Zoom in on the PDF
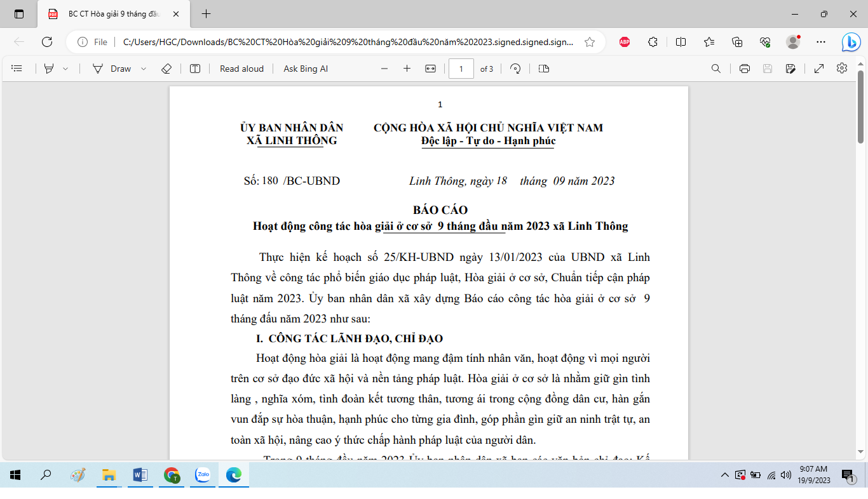868x499 pixels. click(x=407, y=69)
